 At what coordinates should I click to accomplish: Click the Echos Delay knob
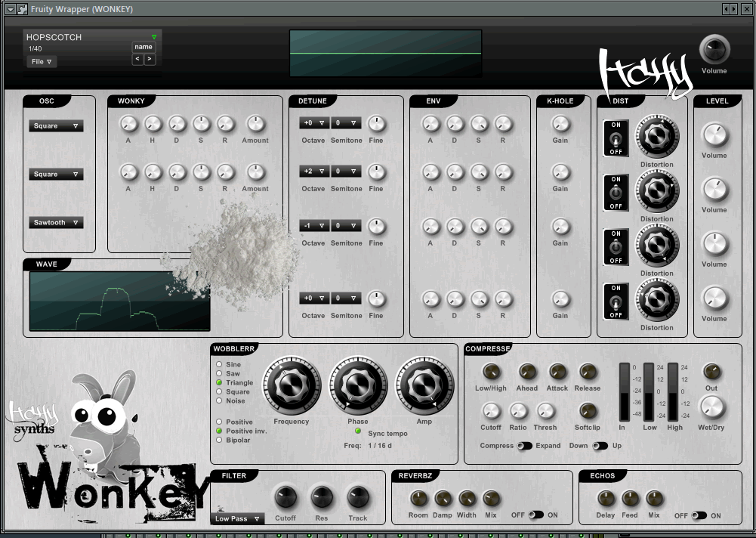pyautogui.click(x=606, y=499)
